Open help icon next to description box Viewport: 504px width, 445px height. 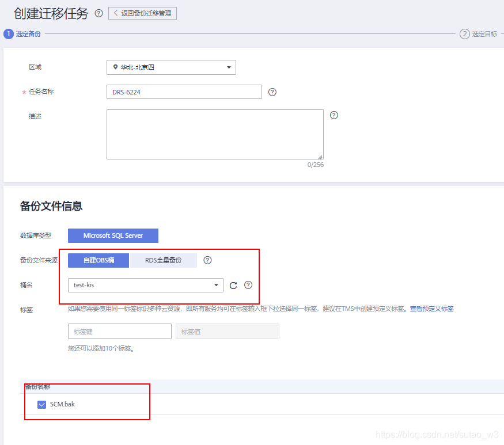tap(334, 115)
